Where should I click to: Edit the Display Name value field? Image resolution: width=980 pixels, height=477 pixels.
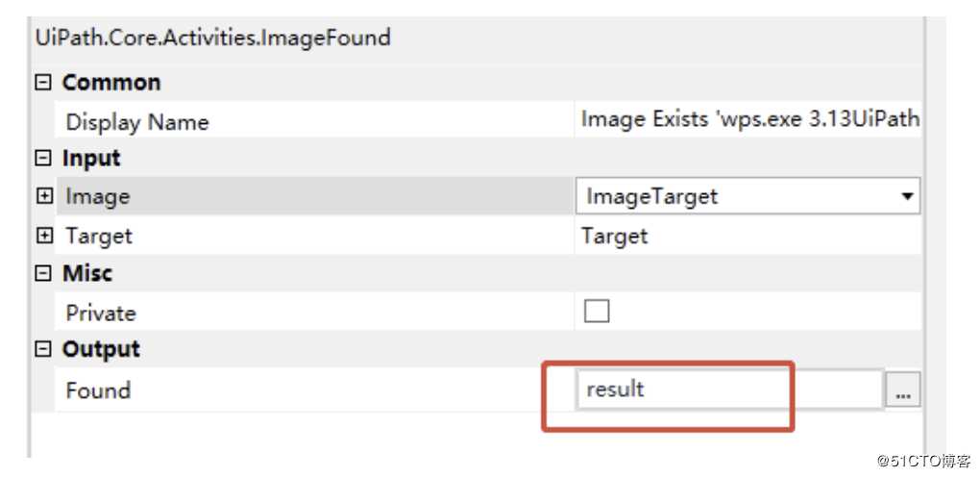tap(749, 120)
